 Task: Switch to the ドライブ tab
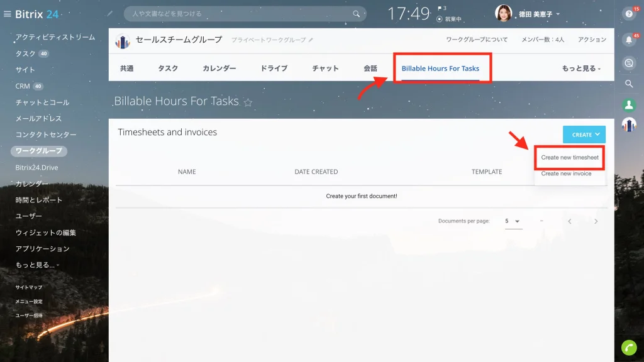click(274, 69)
